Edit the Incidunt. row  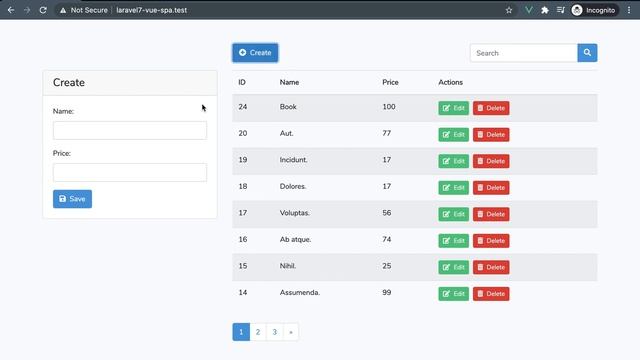point(453,161)
